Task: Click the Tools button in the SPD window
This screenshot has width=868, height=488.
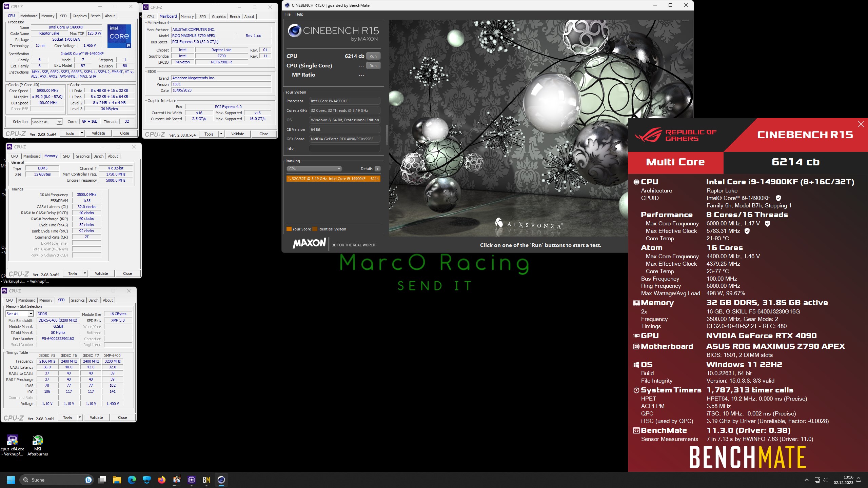Action: click(67, 418)
